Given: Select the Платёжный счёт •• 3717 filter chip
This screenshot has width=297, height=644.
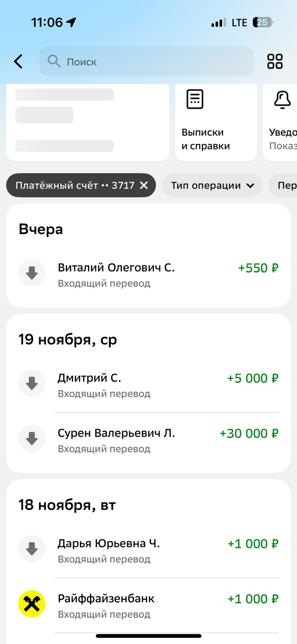Looking at the screenshot, I should tap(70, 185).
